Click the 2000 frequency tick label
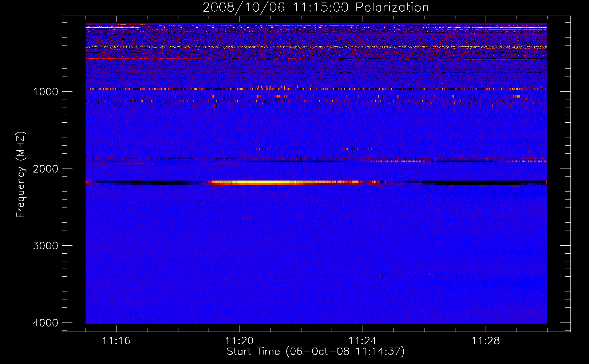The height and width of the screenshot is (364, 589). click(46, 169)
